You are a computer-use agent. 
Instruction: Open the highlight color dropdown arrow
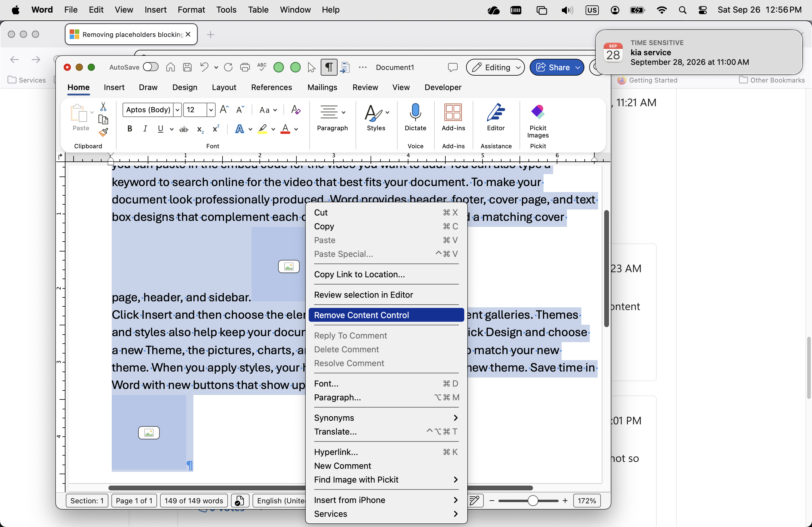pos(273,129)
